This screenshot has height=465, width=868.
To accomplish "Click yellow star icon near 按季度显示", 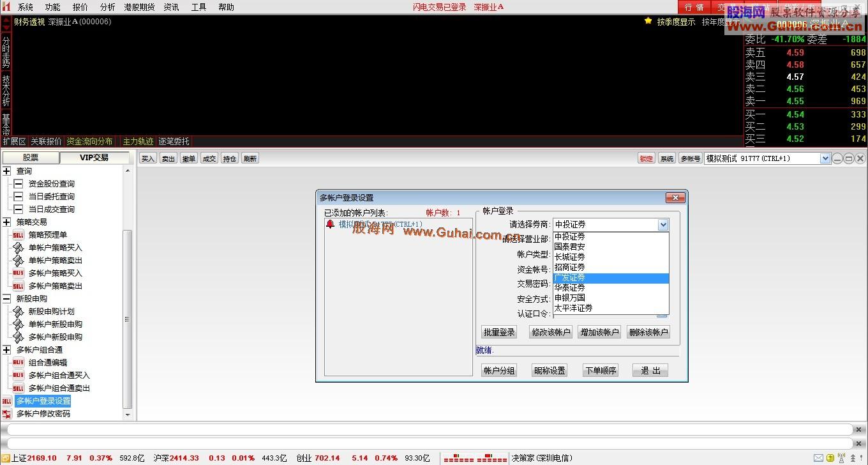I will 648,21.
